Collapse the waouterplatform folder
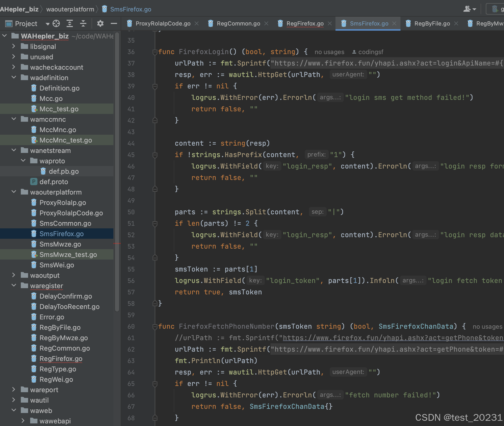Viewport: 504px width, 426px height. (x=14, y=192)
